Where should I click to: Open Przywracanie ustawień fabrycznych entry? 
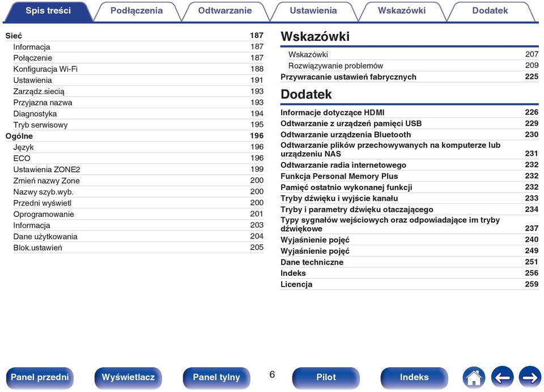(x=409, y=76)
